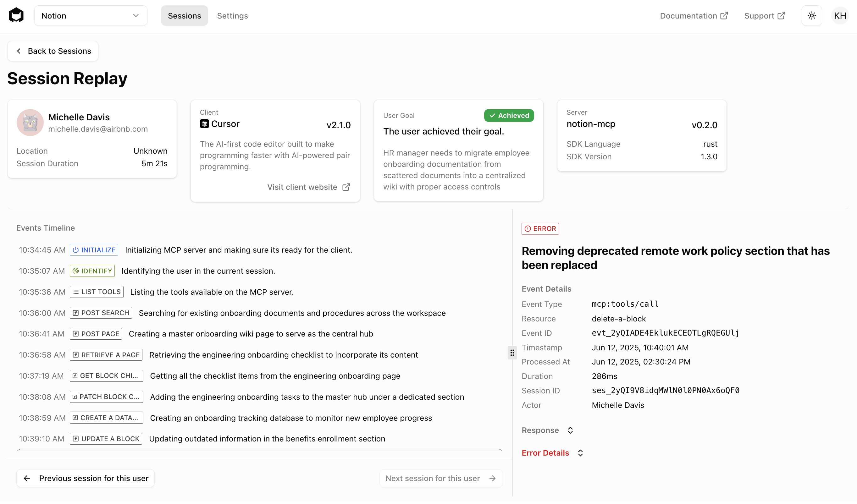This screenshot has width=857, height=504.
Task: Select event 'Searching for existing onboarding documents...'
Action: (292, 313)
